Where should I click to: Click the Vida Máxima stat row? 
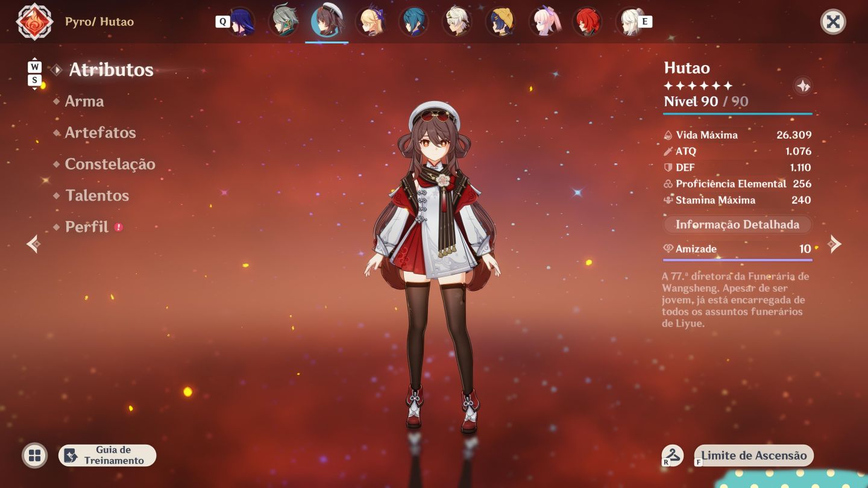(737, 135)
